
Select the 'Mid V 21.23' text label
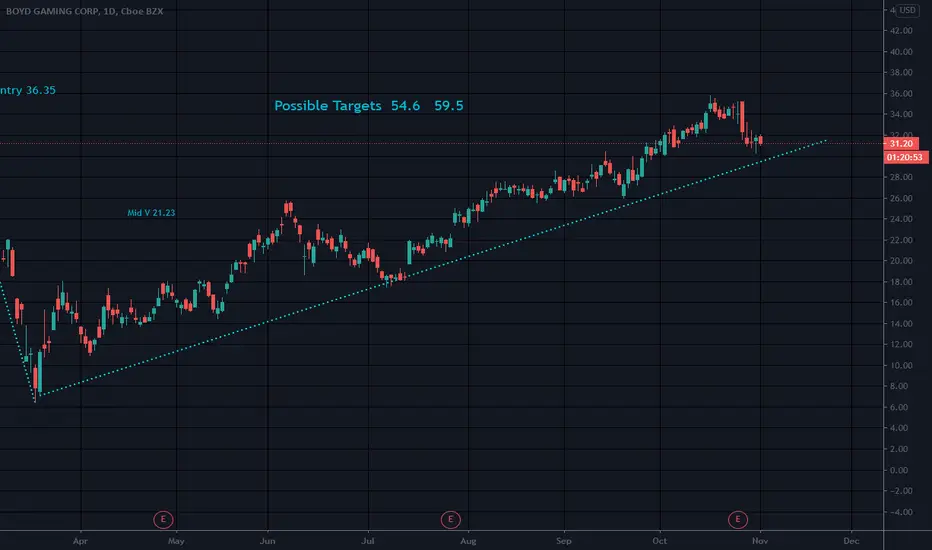[151, 213]
